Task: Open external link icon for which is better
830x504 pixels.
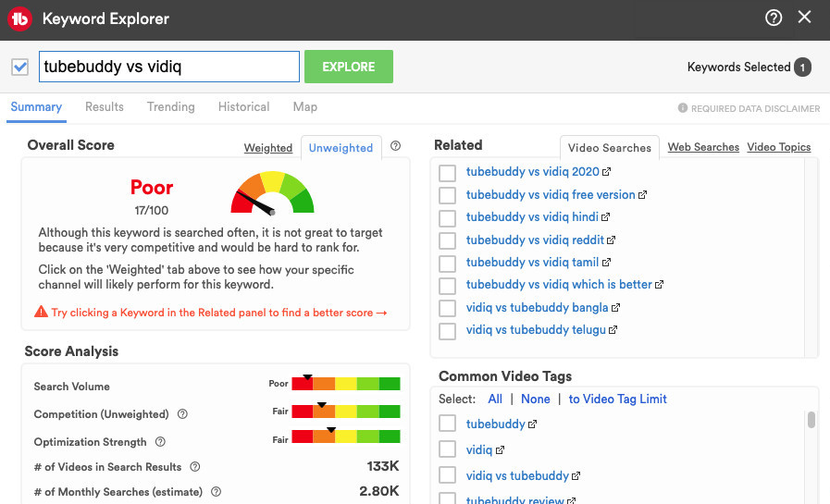Action: tap(659, 285)
